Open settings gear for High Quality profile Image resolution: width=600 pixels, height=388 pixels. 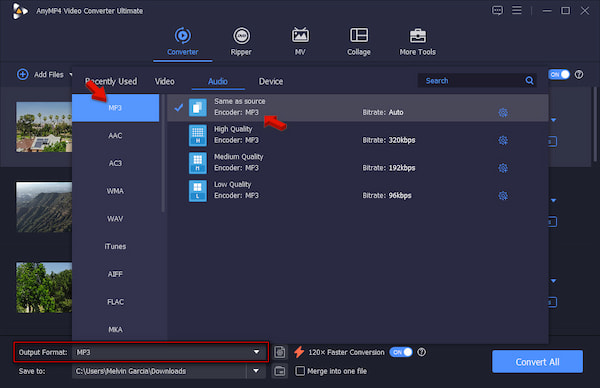point(503,140)
